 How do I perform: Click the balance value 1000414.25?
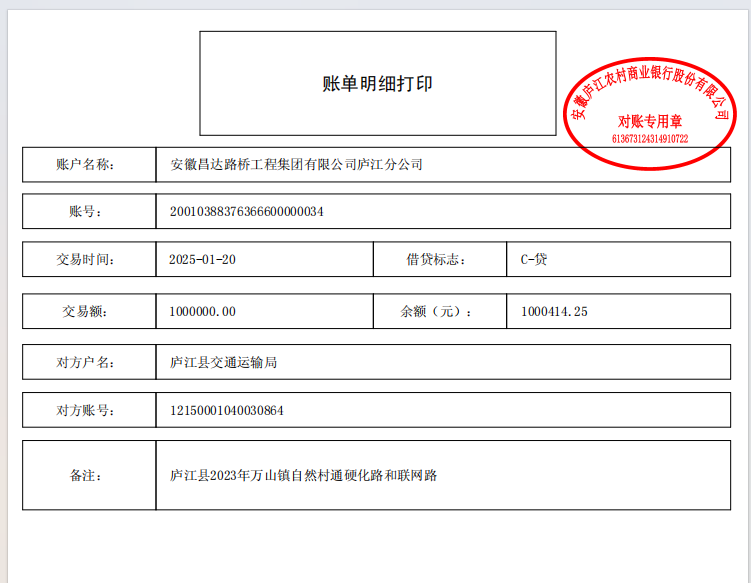point(554,311)
